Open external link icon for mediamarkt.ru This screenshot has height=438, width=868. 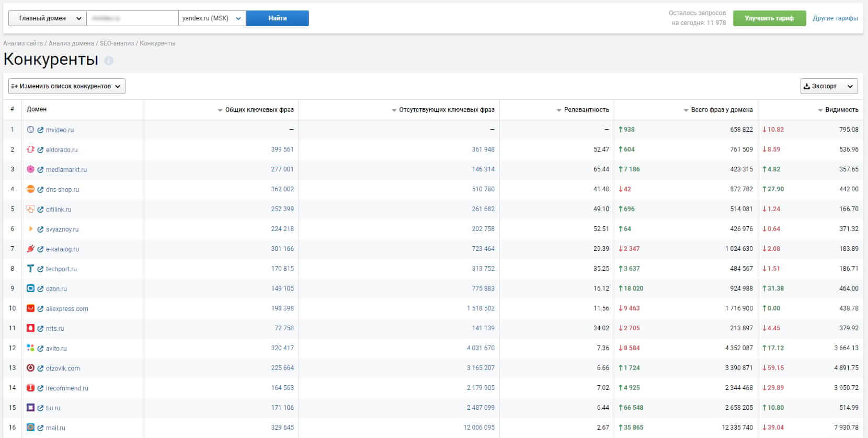tap(40, 170)
